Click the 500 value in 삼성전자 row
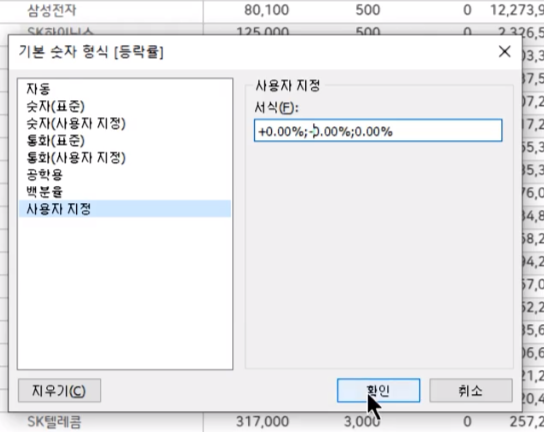Viewport: 545px width, 432px height. click(x=368, y=10)
